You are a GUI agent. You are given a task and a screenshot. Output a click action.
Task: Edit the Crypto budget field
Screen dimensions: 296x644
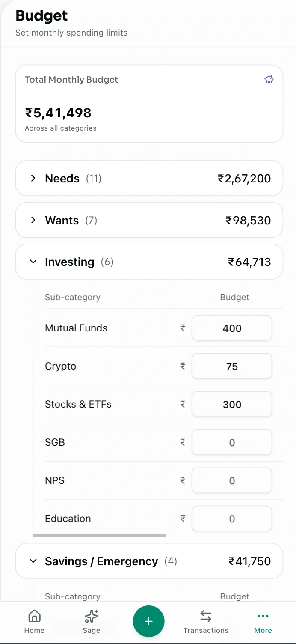click(x=232, y=367)
